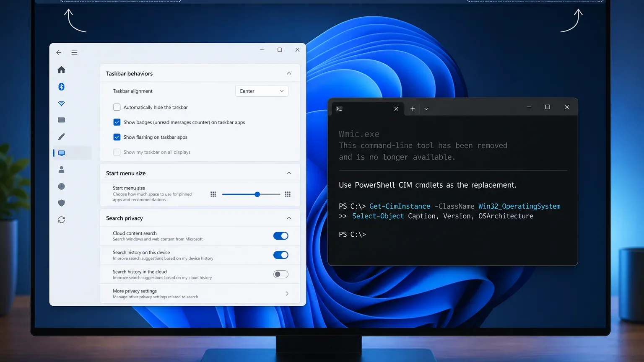Open Time clock icon in sidebar
Screen dimensions: 644x362
(61, 186)
